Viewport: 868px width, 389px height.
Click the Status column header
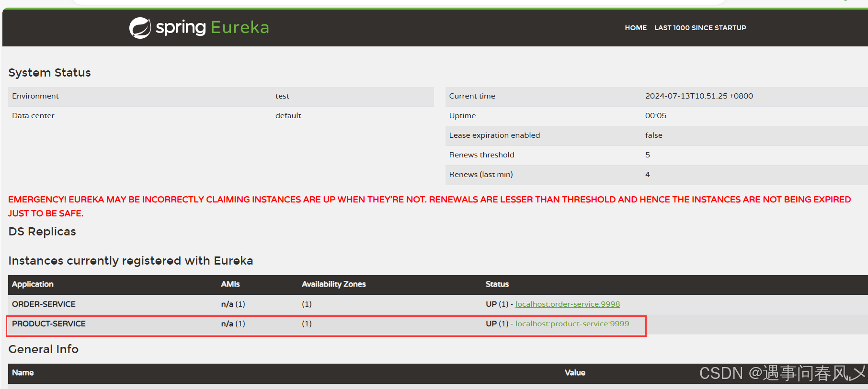click(x=497, y=284)
